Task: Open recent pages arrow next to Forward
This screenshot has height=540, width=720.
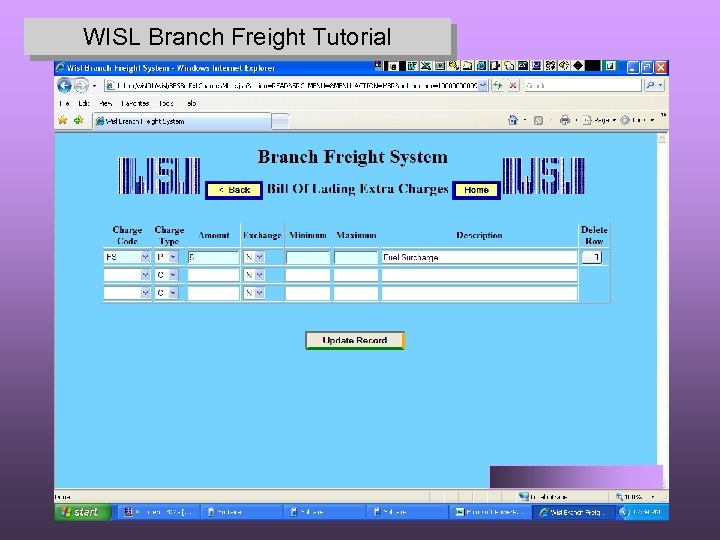Action: [x=95, y=86]
